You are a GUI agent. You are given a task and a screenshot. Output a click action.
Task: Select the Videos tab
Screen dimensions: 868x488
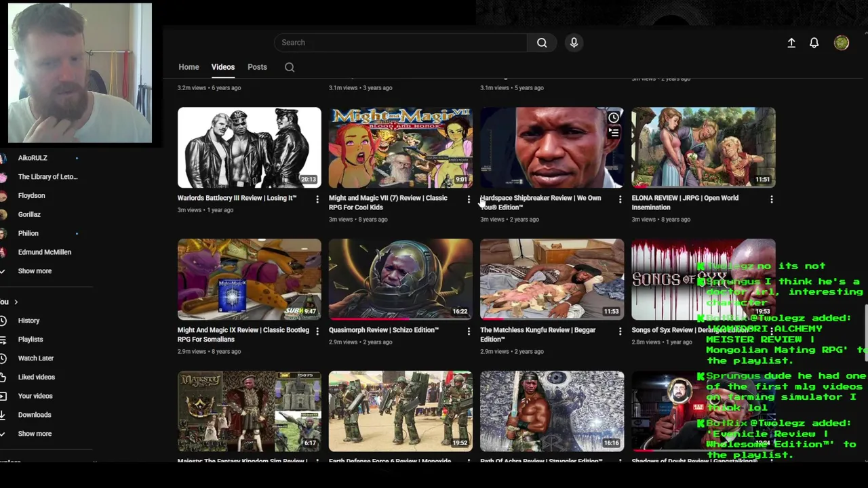pyautogui.click(x=222, y=67)
